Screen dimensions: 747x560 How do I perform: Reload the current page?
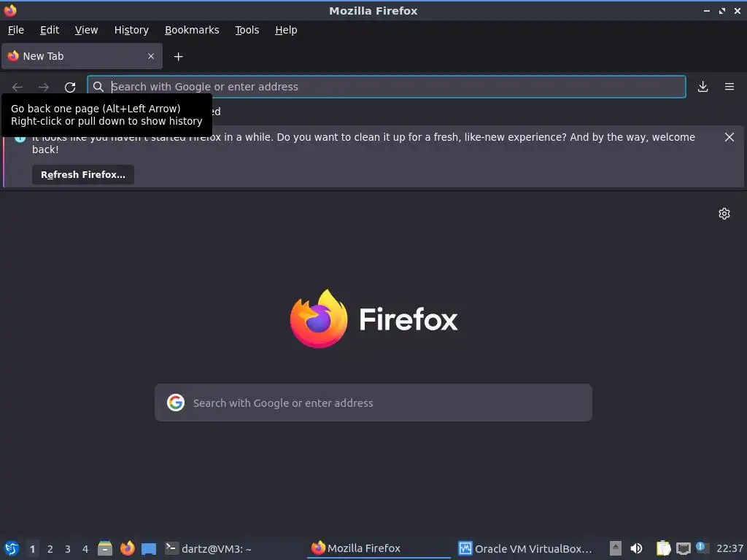pyautogui.click(x=70, y=87)
